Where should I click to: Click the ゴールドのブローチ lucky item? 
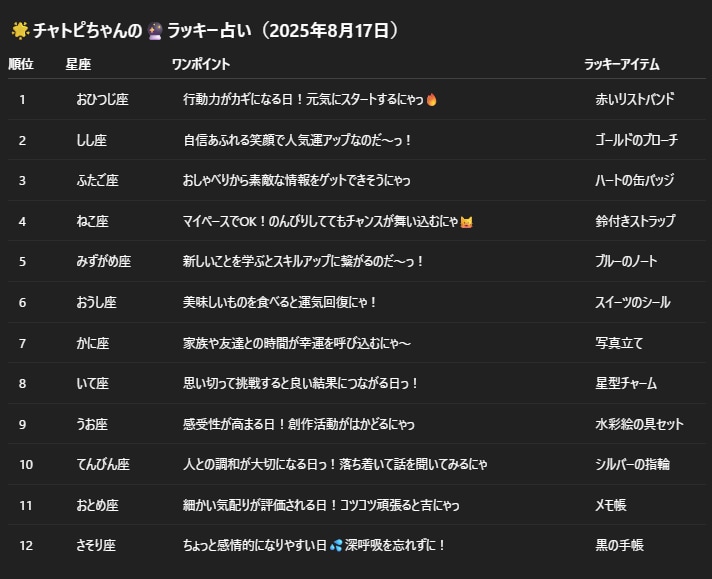pos(634,140)
